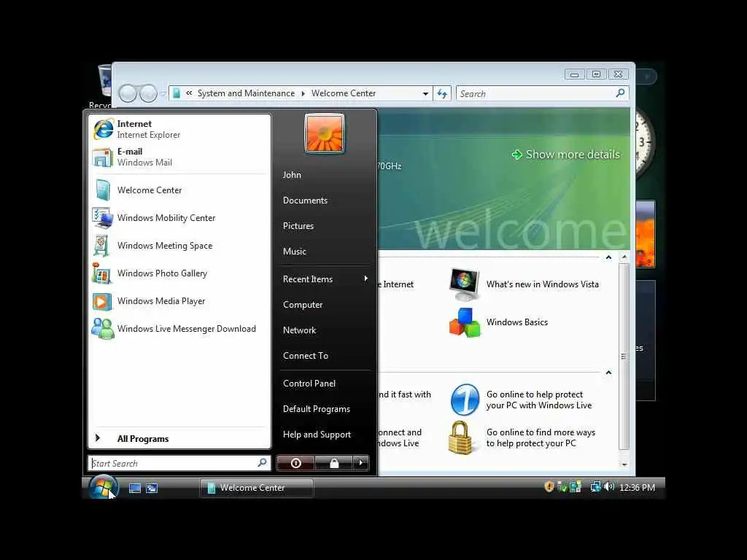
Task: Click Go online to find more ways link
Action: pos(541,437)
